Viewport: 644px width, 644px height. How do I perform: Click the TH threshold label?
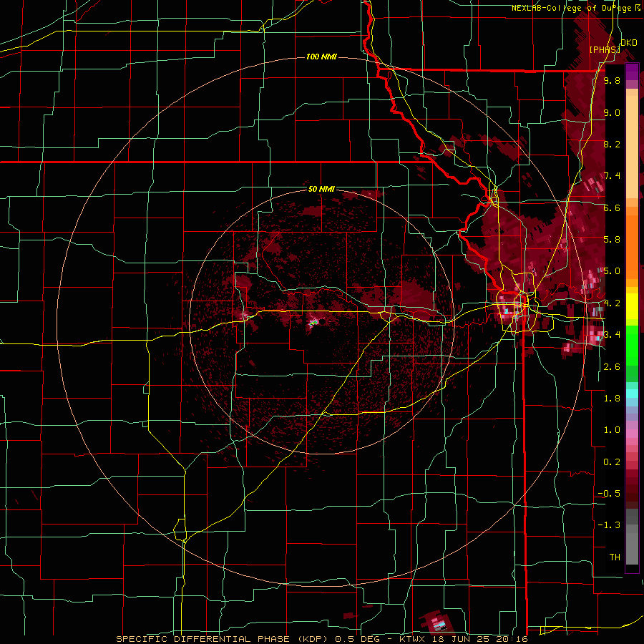click(x=615, y=557)
